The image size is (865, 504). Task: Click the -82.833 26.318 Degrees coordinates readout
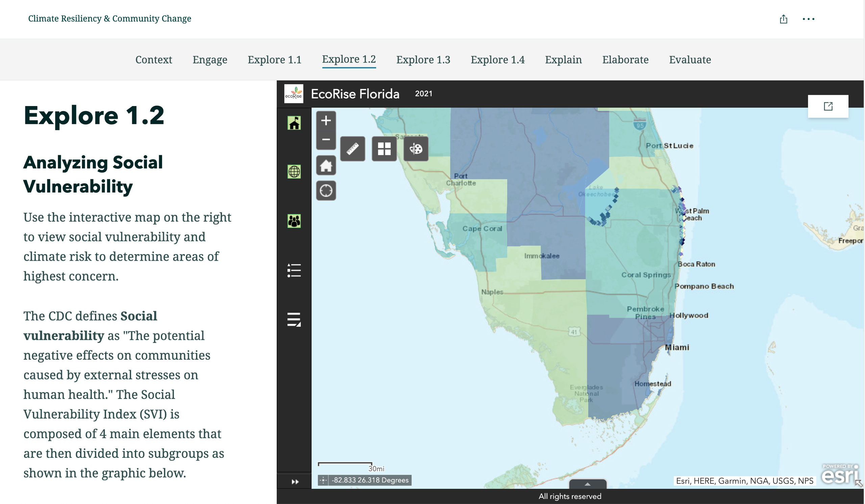(x=370, y=480)
